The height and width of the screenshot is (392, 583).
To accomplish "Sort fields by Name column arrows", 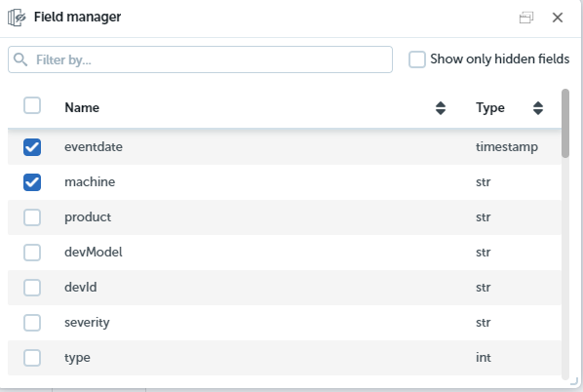I will coord(441,108).
